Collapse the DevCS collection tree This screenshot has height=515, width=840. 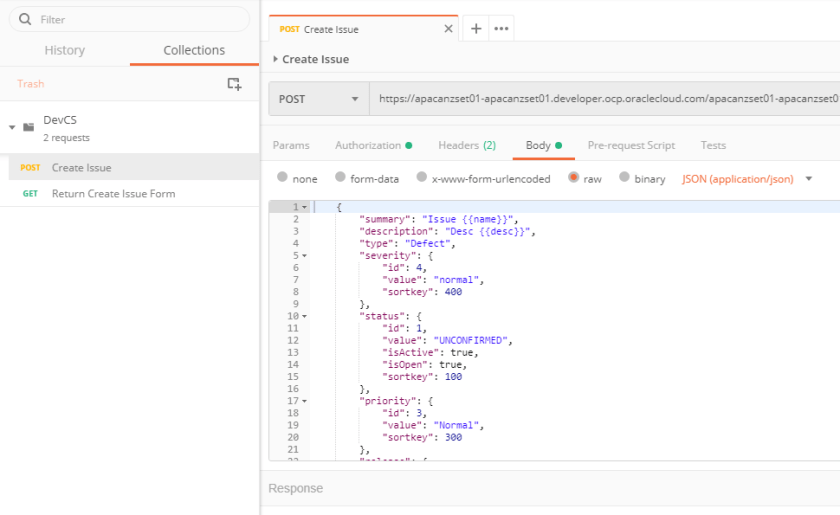[12, 128]
